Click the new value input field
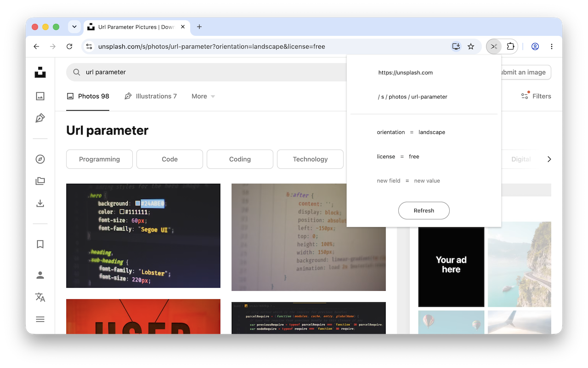This screenshot has width=588, height=368. 427,181
